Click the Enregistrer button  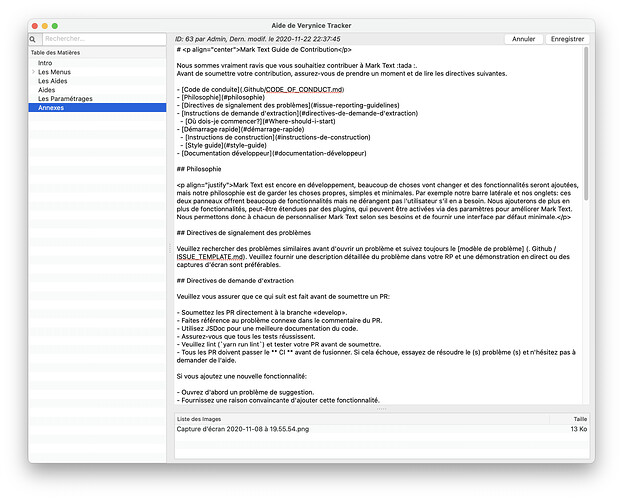[x=567, y=39]
